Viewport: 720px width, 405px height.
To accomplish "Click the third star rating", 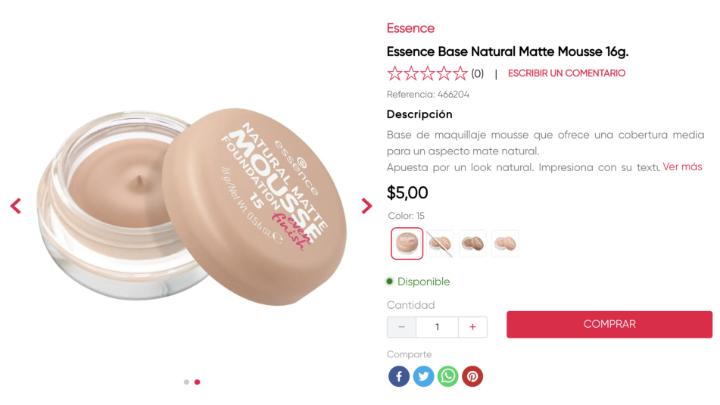I will 427,73.
